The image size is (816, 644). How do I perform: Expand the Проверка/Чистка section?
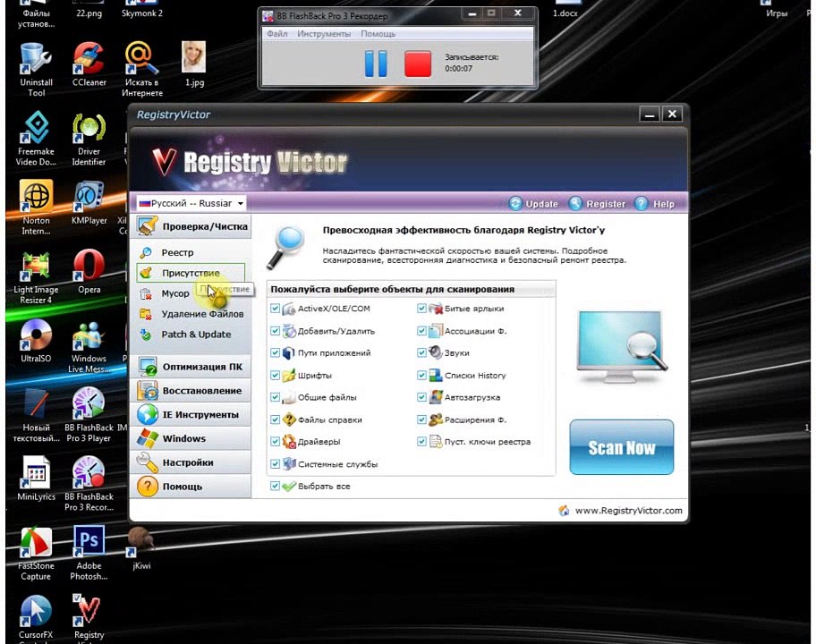191,226
